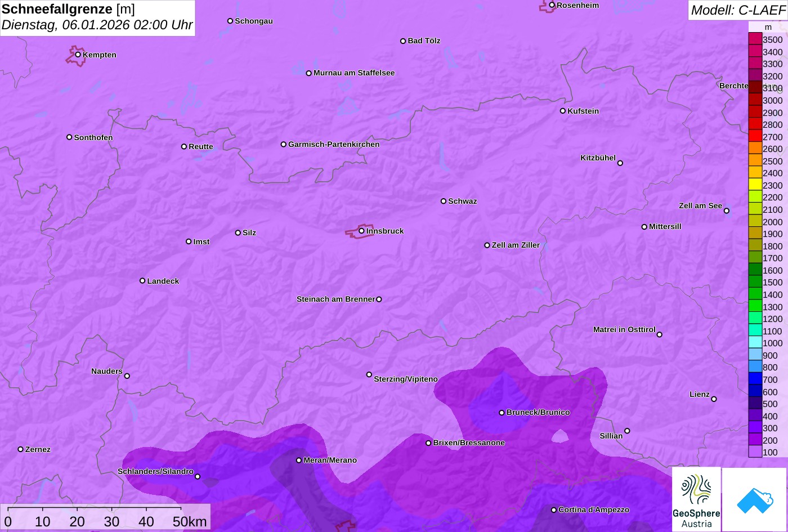Viewport: 788px width, 532px height.
Task: Click the Reutte marker dot
Action: (184, 146)
